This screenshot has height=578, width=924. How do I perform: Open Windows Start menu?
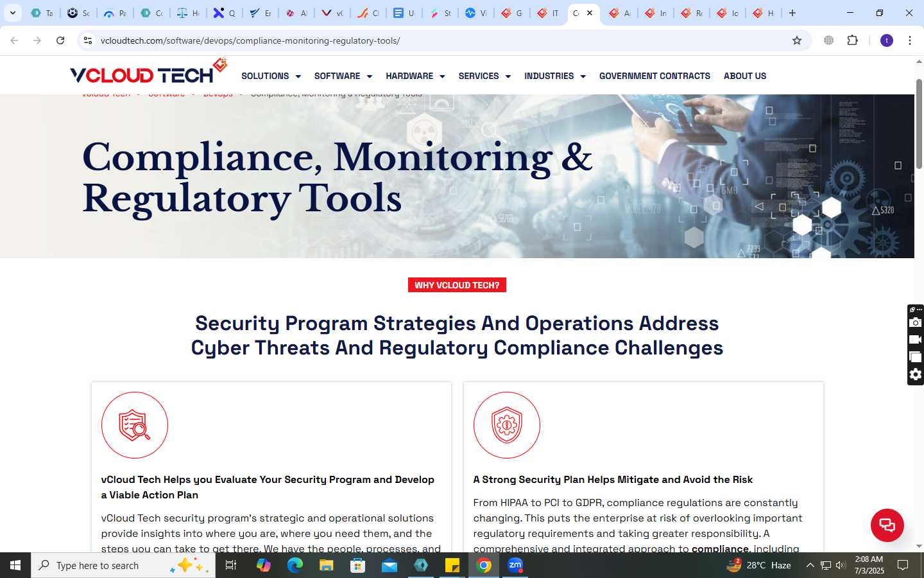click(15, 565)
